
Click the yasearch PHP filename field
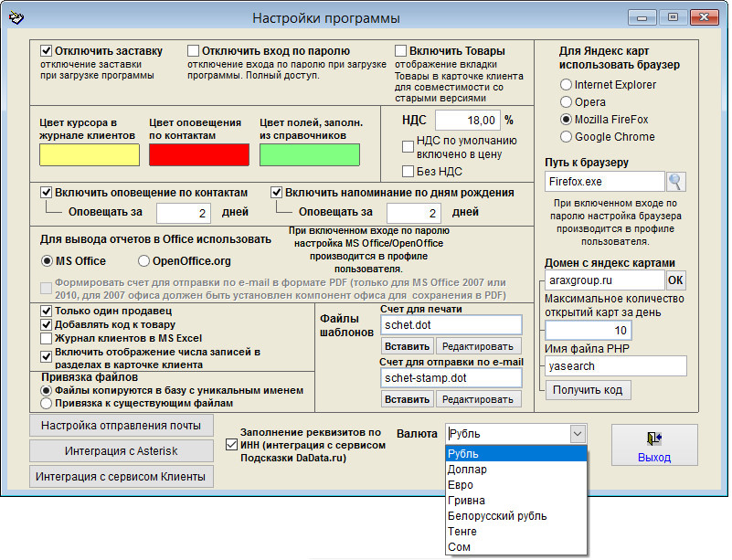616,366
